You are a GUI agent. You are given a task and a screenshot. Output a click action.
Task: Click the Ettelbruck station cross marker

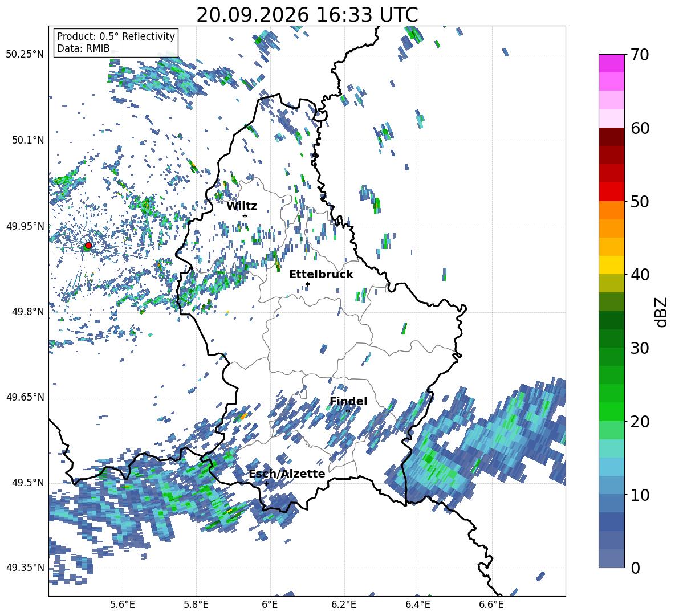[x=307, y=284]
